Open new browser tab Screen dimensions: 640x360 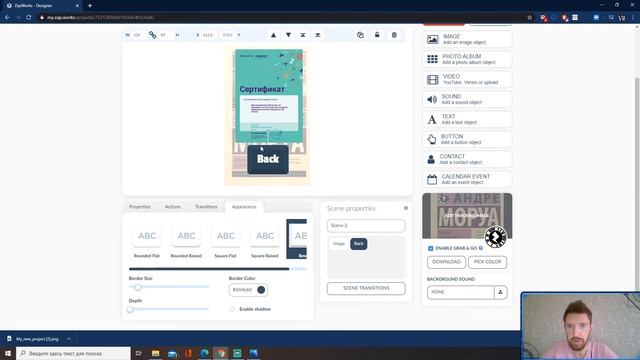pyautogui.click(x=90, y=6)
